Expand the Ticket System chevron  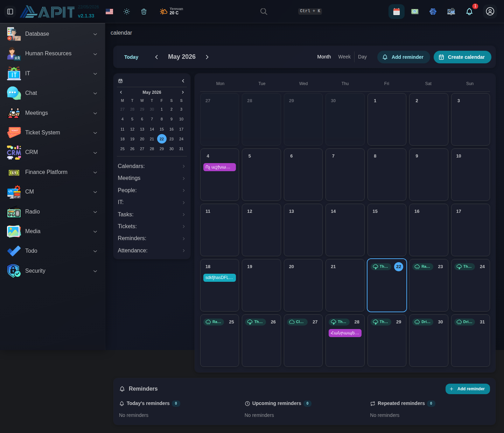(x=95, y=133)
